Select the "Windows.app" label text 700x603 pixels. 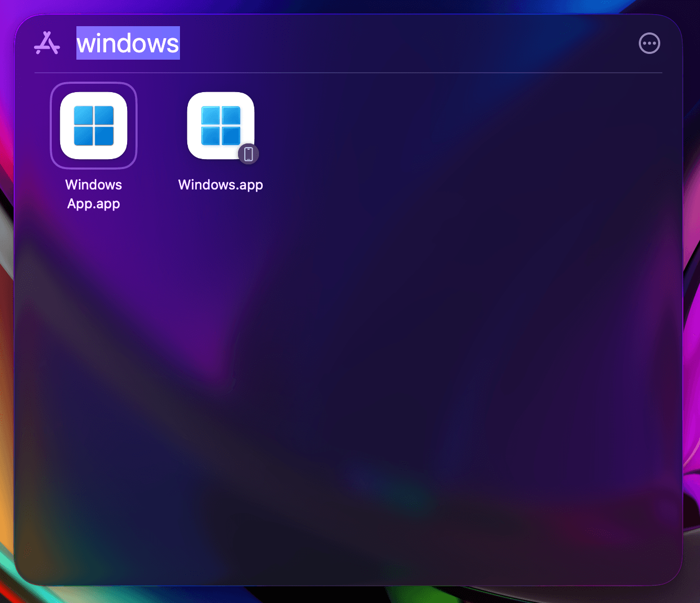tap(221, 185)
